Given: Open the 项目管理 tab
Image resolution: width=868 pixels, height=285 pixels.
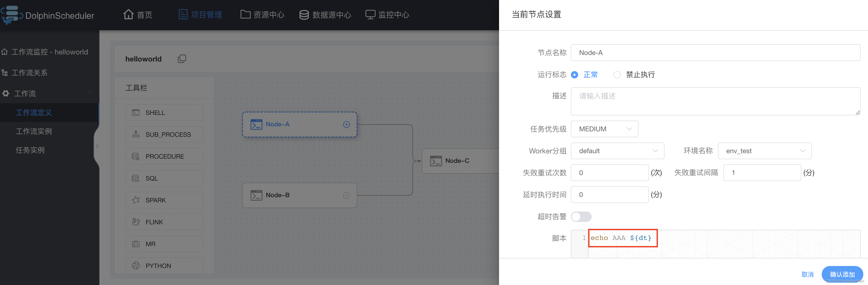Looking at the screenshot, I should pos(200,15).
